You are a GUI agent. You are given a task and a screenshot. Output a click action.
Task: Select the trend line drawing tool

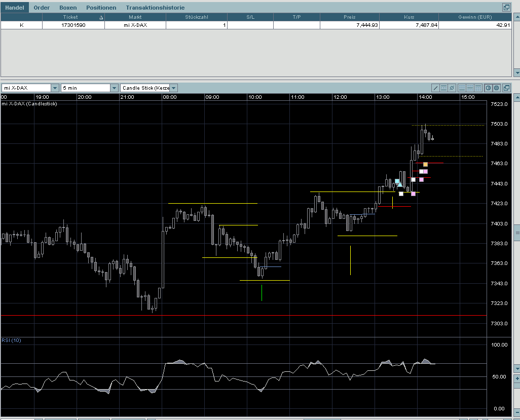click(x=435, y=88)
